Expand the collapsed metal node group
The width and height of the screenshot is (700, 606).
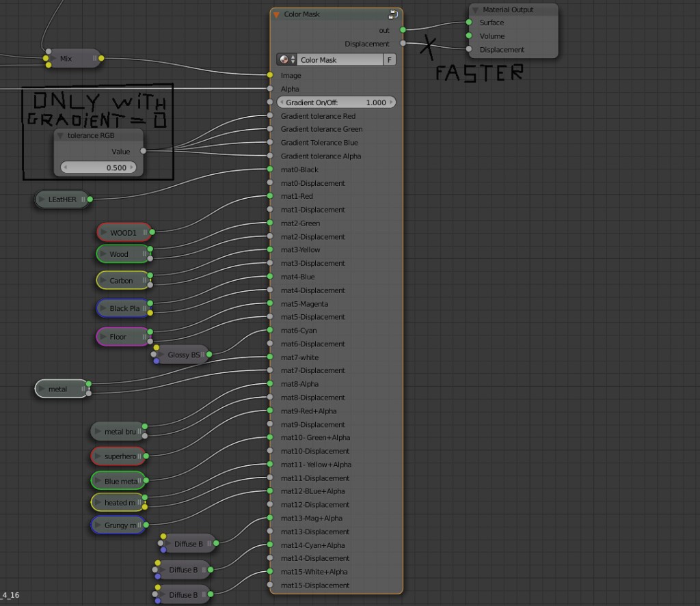click(41, 388)
